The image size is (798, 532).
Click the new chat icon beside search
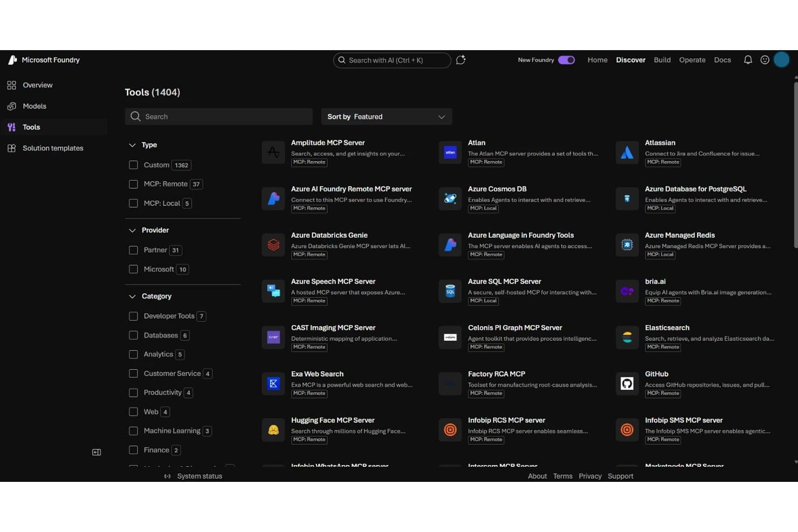(460, 60)
